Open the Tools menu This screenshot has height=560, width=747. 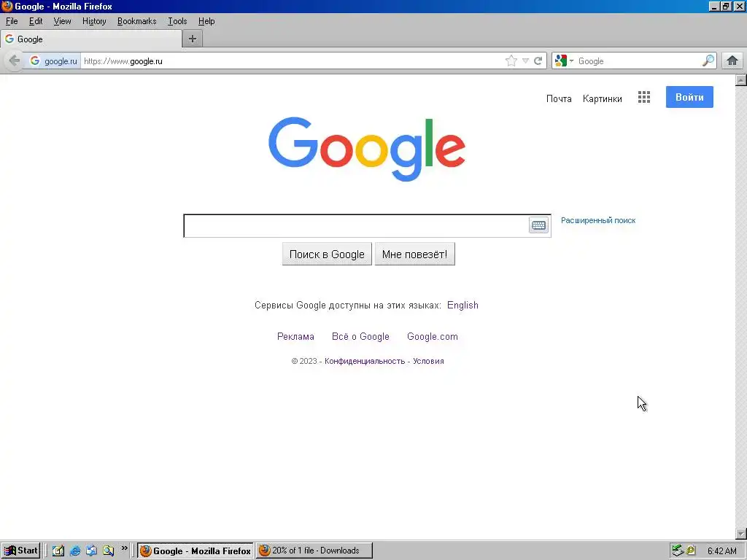(177, 21)
